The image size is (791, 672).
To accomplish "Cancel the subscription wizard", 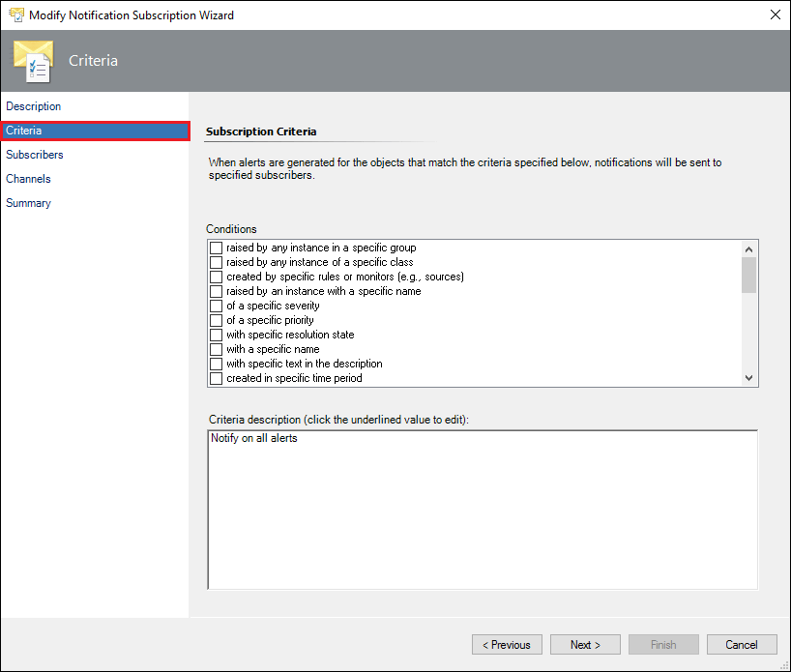I will click(x=742, y=645).
